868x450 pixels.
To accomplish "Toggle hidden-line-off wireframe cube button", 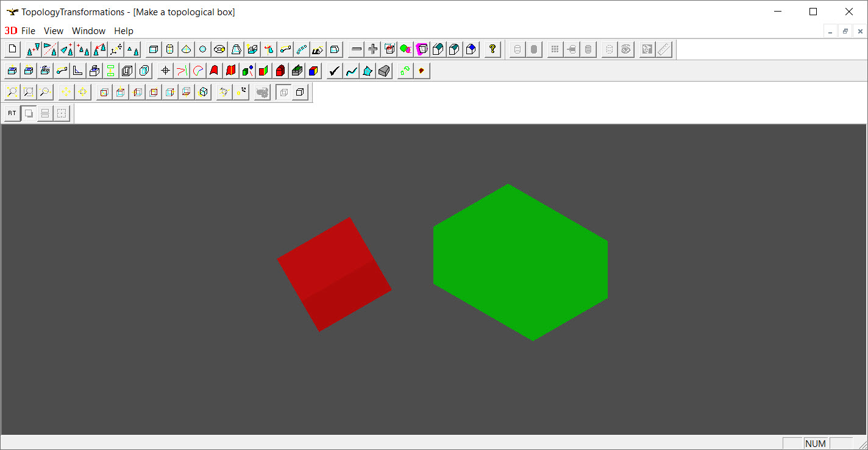I will pyautogui.click(x=283, y=93).
